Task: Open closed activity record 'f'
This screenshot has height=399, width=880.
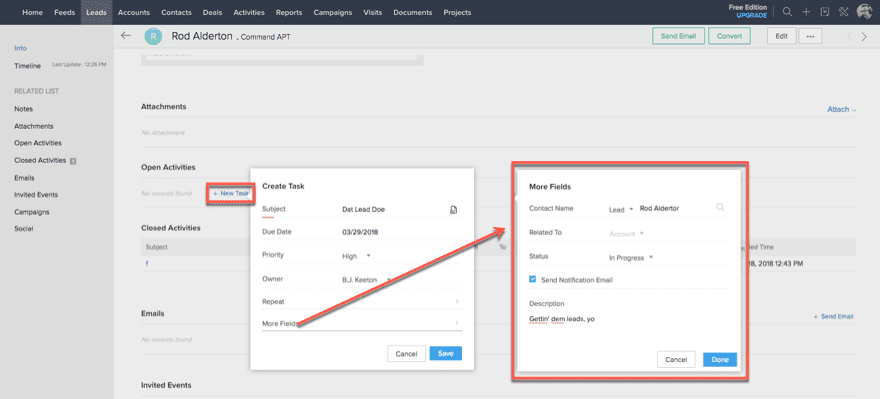Action: [x=146, y=263]
